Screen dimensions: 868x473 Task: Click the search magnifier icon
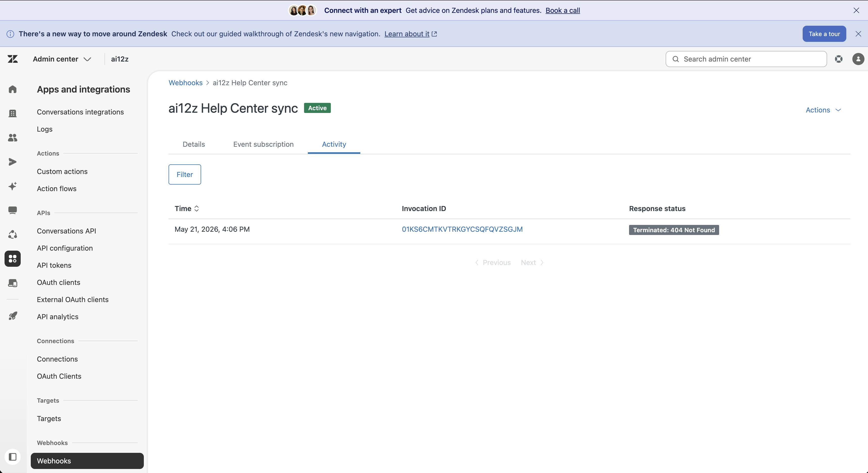click(x=675, y=59)
